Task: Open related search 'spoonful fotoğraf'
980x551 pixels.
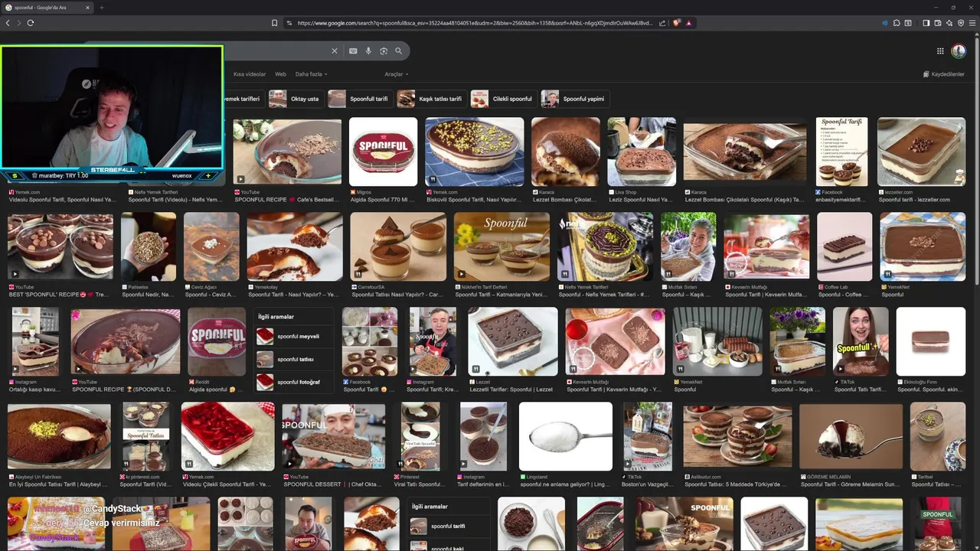Action: pyautogui.click(x=294, y=382)
